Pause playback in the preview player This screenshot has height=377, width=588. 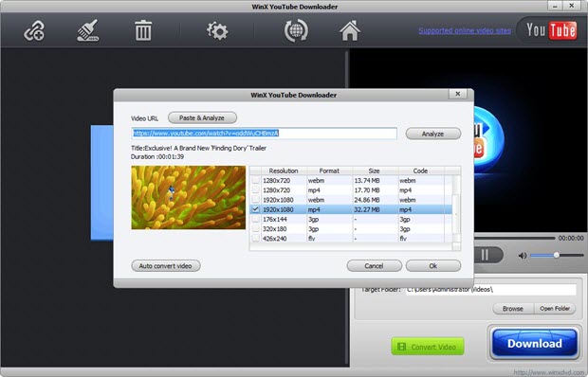pos(485,256)
